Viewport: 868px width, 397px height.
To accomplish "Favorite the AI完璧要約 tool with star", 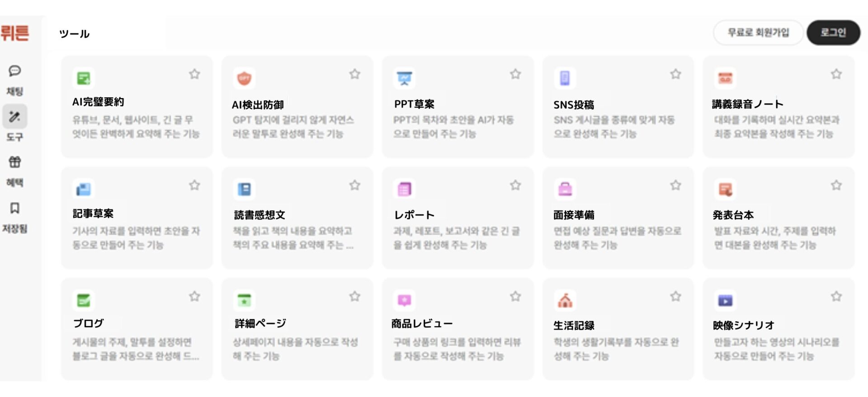I will point(194,74).
